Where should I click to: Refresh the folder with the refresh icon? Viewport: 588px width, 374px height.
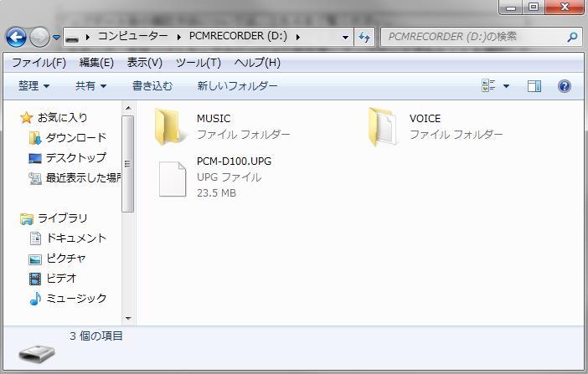pos(364,37)
